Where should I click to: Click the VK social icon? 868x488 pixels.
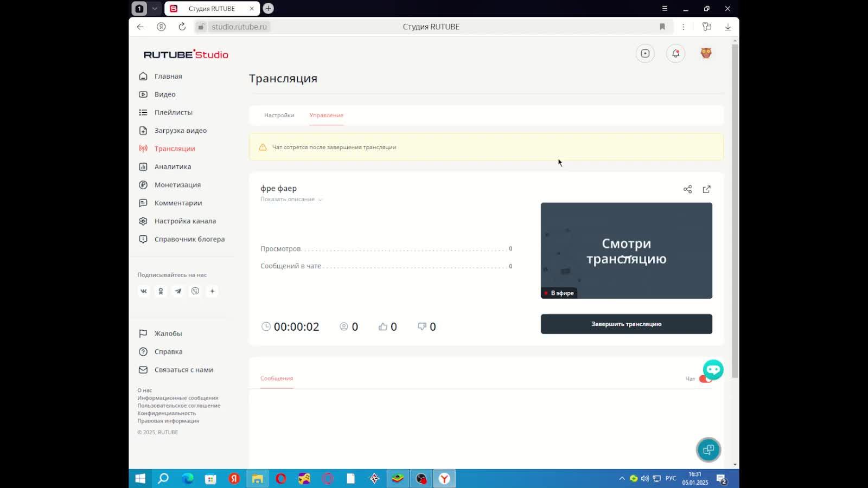[x=144, y=291]
